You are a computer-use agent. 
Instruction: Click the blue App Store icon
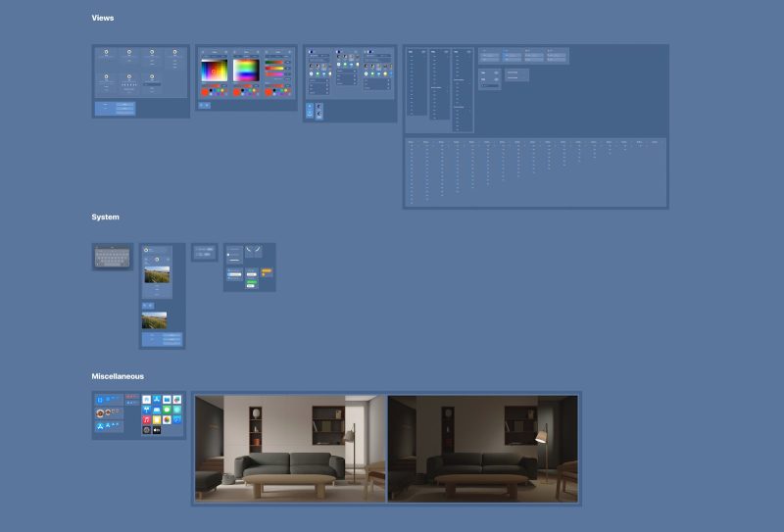(x=157, y=400)
